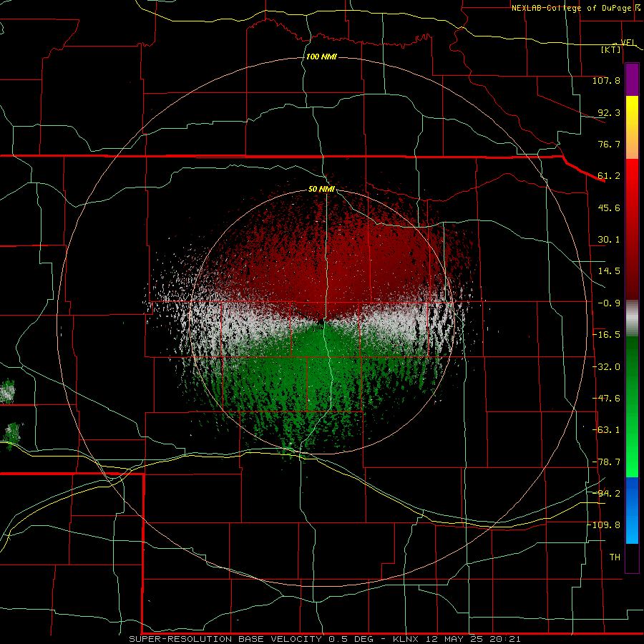The width and height of the screenshot is (644, 644).
Task: Click the KLNX radar site identifier
Action: [406, 639]
